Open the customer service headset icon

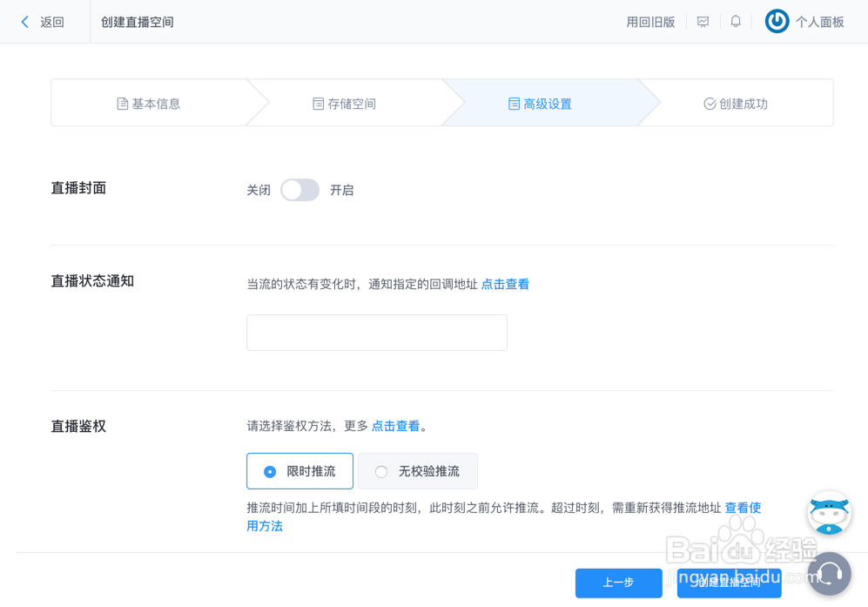[x=829, y=574]
